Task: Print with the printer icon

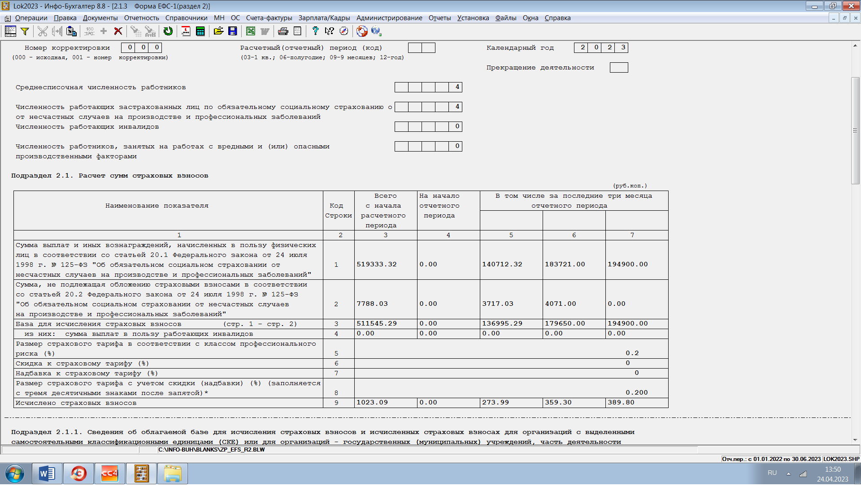Action: (283, 31)
